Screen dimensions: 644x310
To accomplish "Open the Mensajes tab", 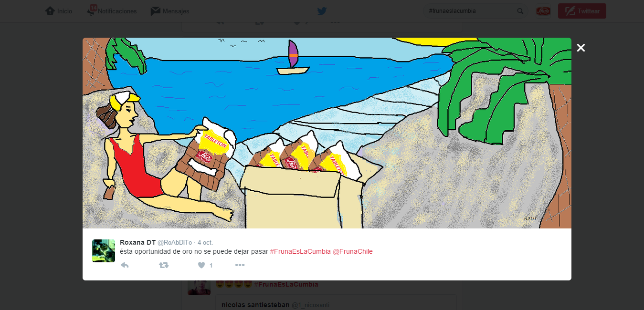I will (x=170, y=11).
